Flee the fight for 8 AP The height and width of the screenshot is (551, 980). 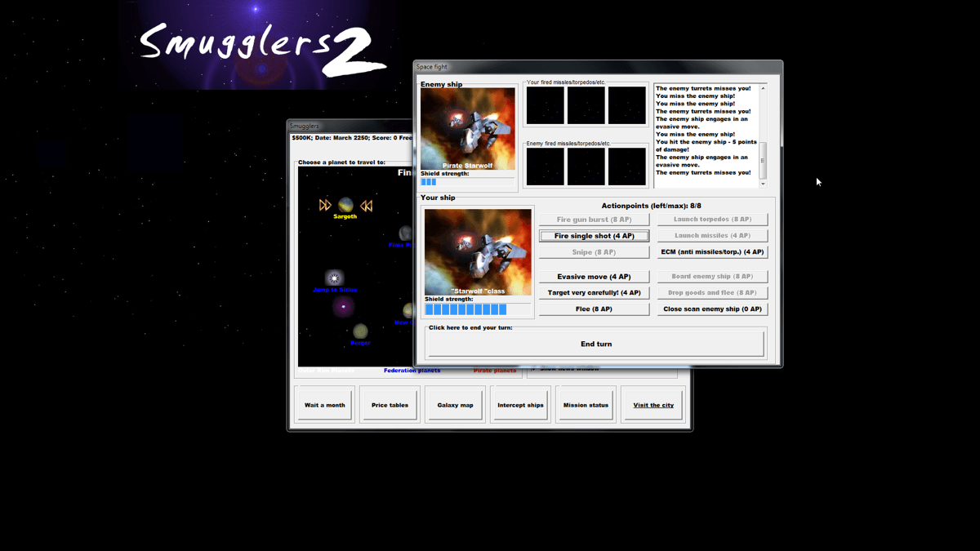coord(594,309)
